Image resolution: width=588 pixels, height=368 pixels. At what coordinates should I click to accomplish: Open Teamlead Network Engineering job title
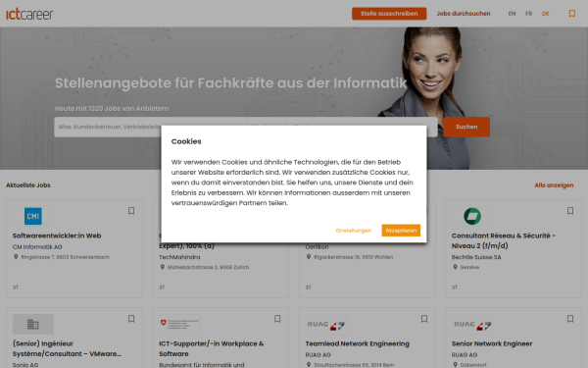(358, 343)
